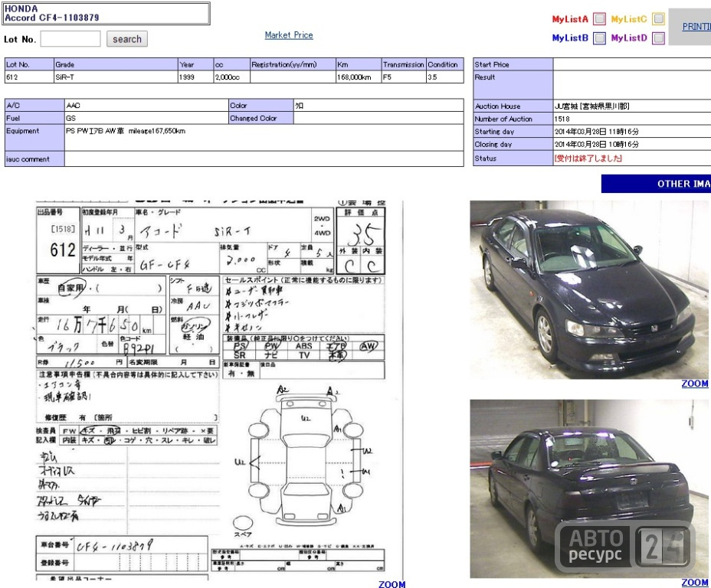The image size is (711, 588).
Task: Click the Registration(yy/mm) column header
Action: pos(293,64)
